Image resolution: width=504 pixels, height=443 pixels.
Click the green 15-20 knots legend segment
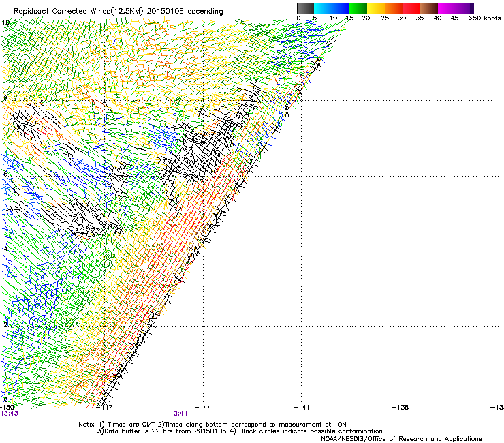point(358,8)
